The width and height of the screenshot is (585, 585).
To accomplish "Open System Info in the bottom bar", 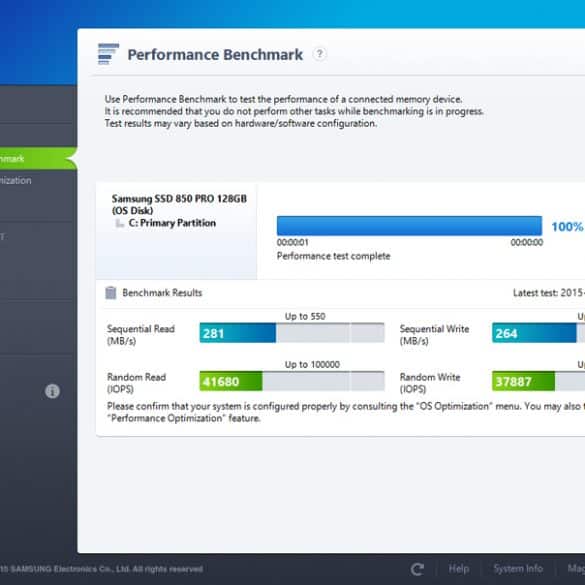I will [518, 569].
